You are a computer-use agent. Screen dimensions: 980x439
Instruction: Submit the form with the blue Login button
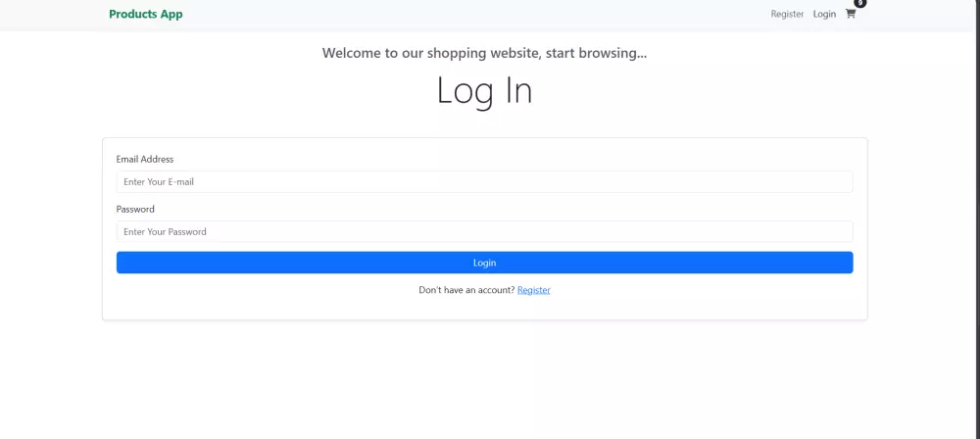click(x=484, y=263)
